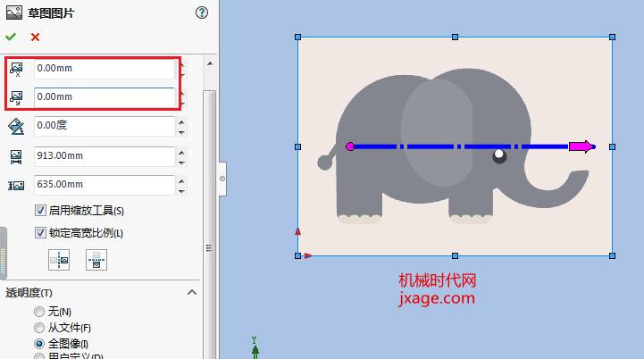
Task: Click the scale tool magenta start point
Action: [x=350, y=146]
